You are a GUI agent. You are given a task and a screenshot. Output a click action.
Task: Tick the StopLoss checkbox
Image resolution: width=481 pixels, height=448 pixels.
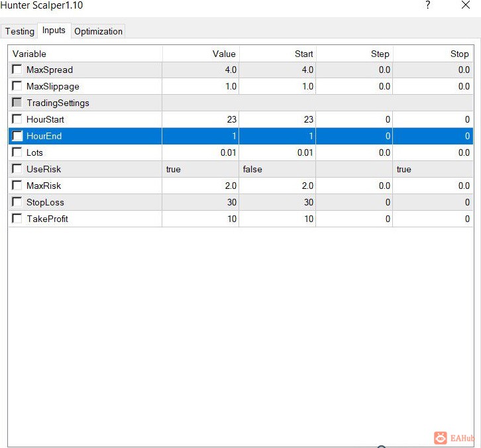pyautogui.click(x=17, y=202)
